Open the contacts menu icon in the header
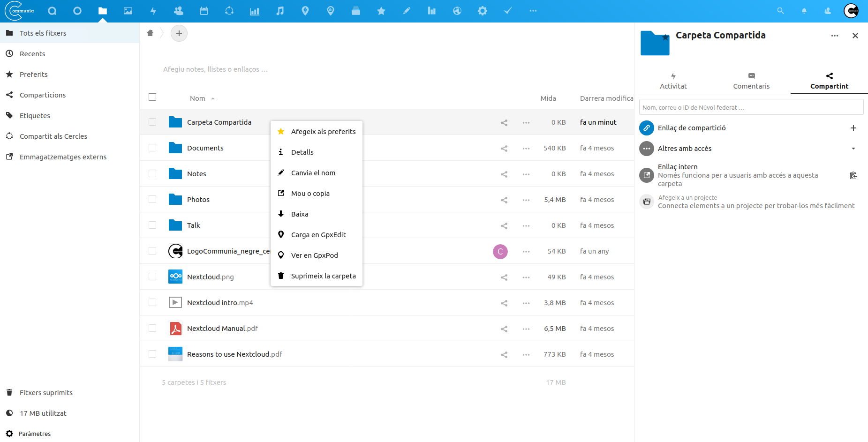The image size is (868, 442). [828, 11]
